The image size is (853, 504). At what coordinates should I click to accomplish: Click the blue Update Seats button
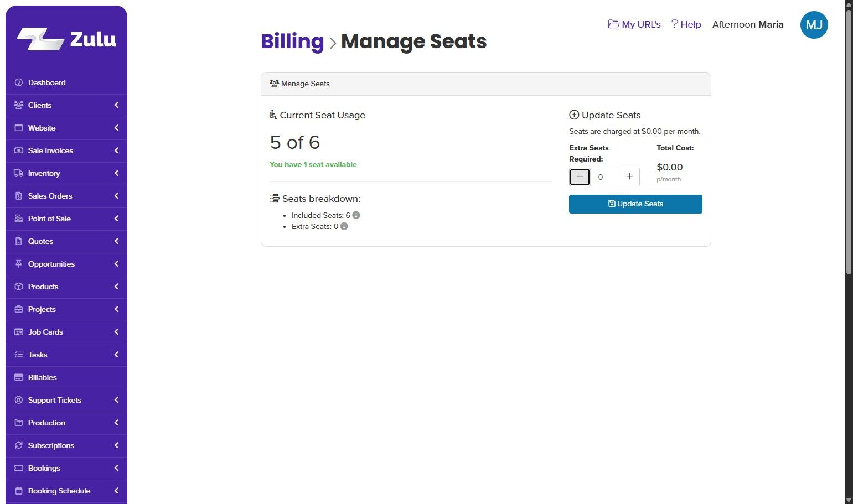pos(635,204)
